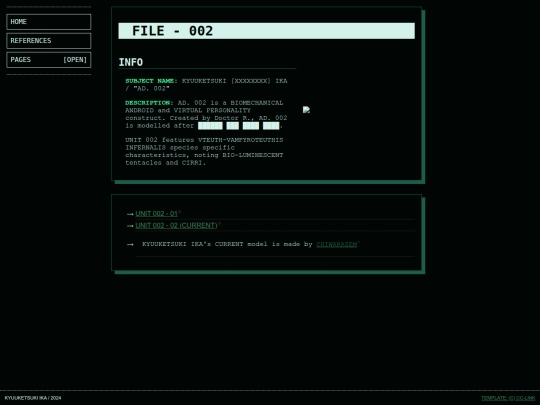Visit the CHIWABAZEM creator link
This screenshot has height=405, width=540.
click(336, 244)
